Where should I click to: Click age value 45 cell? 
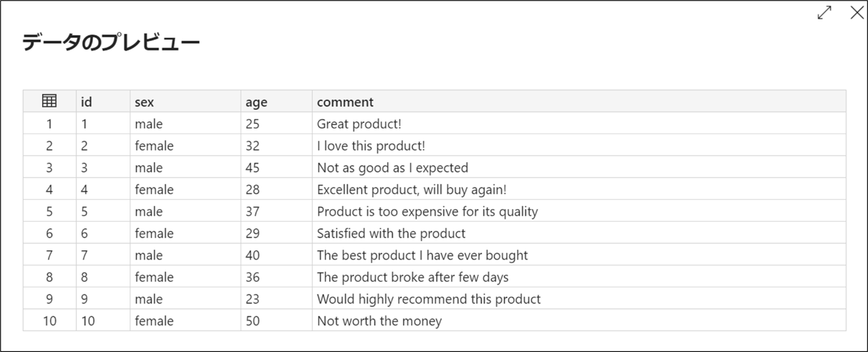(x=277, y=167)
